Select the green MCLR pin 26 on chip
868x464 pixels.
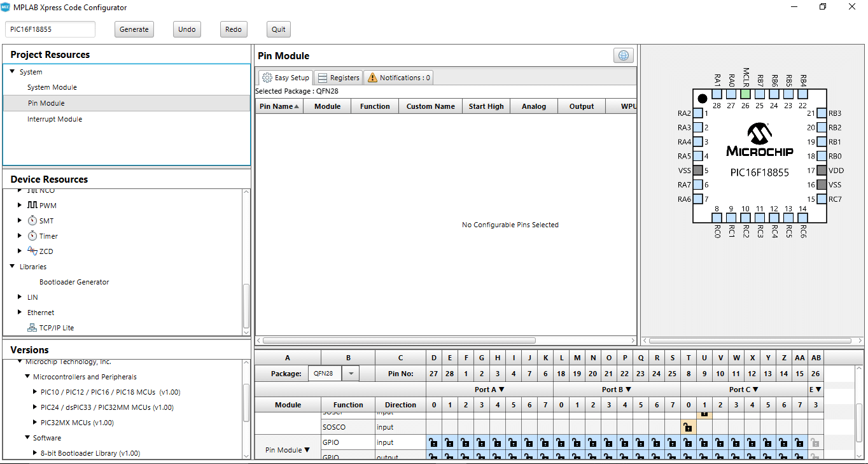(x=745, y=94)
